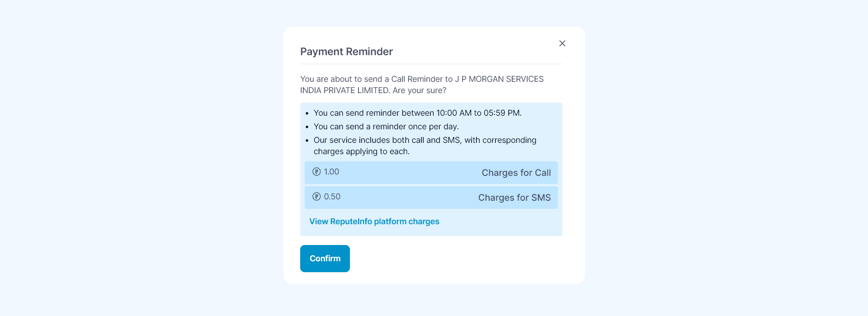Click the once-per-day reminder note
868x316 pixels.
tap(386, 127)
